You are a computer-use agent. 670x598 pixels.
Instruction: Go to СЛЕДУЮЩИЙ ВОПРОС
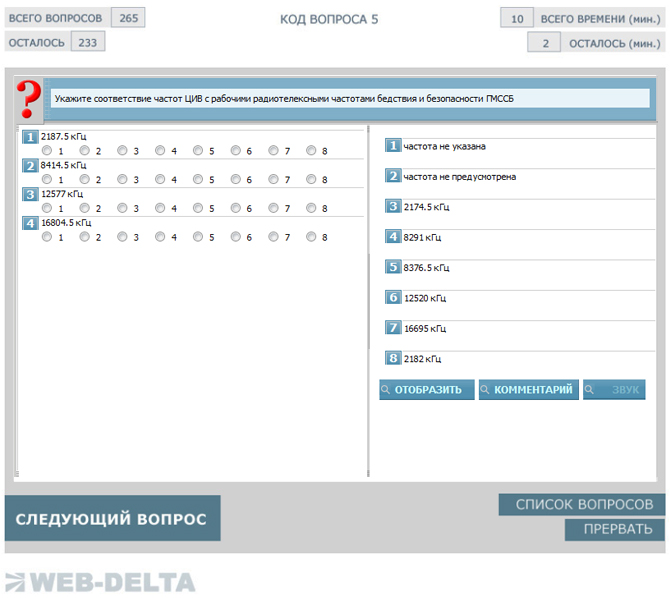(112, 519)
